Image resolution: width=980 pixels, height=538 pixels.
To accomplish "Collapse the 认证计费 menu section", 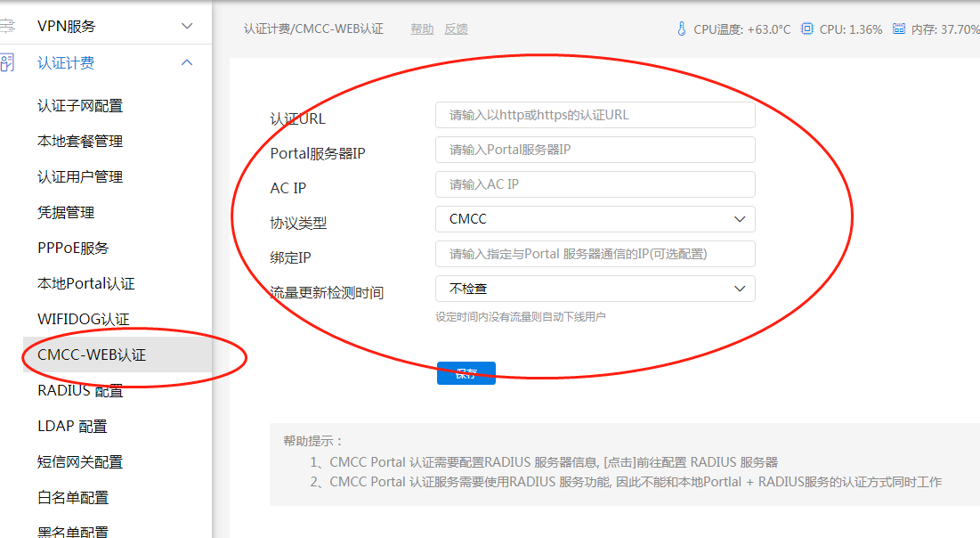I will tap(187, 62).
